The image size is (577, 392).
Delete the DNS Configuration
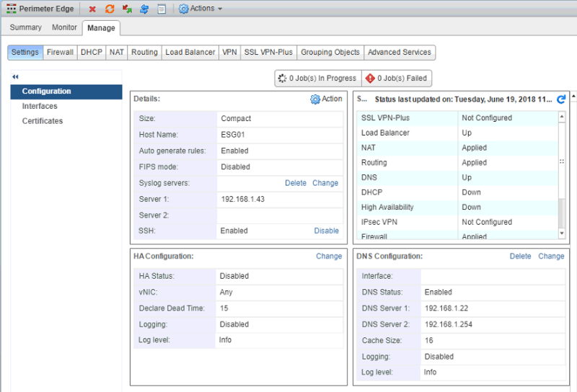[520, 257]
